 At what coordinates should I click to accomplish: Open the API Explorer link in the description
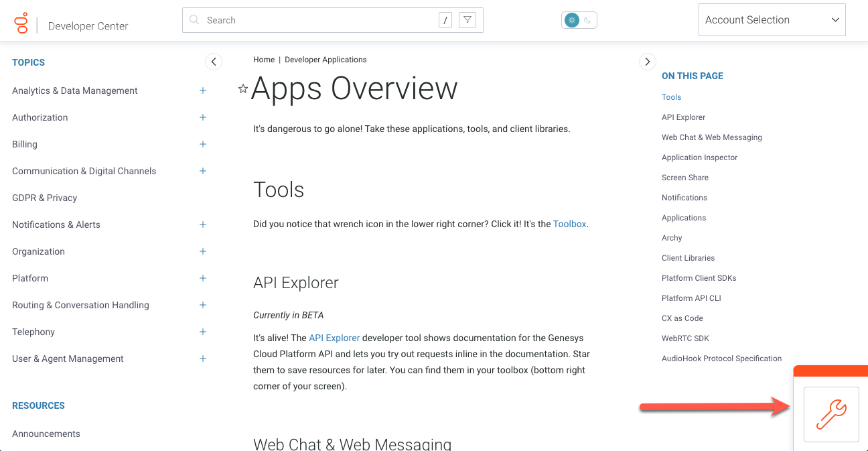coord(334,338)
